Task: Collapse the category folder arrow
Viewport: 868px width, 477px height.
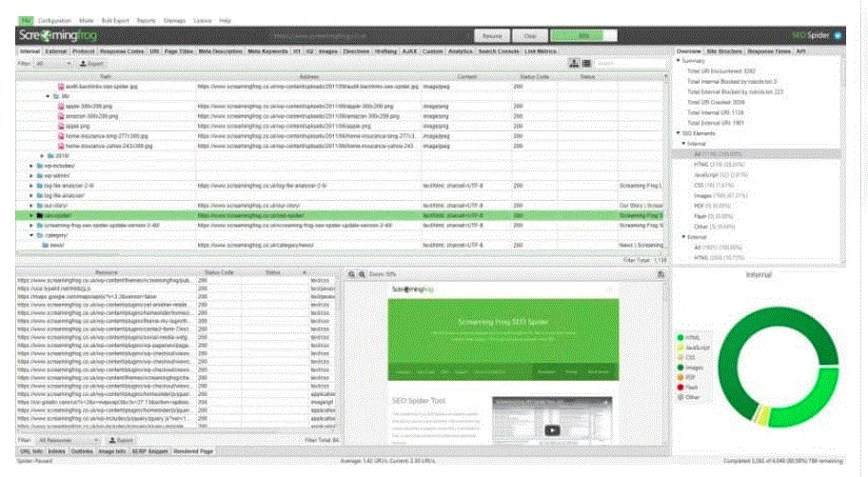Action: pyautogui.click(x=31, y=235)
